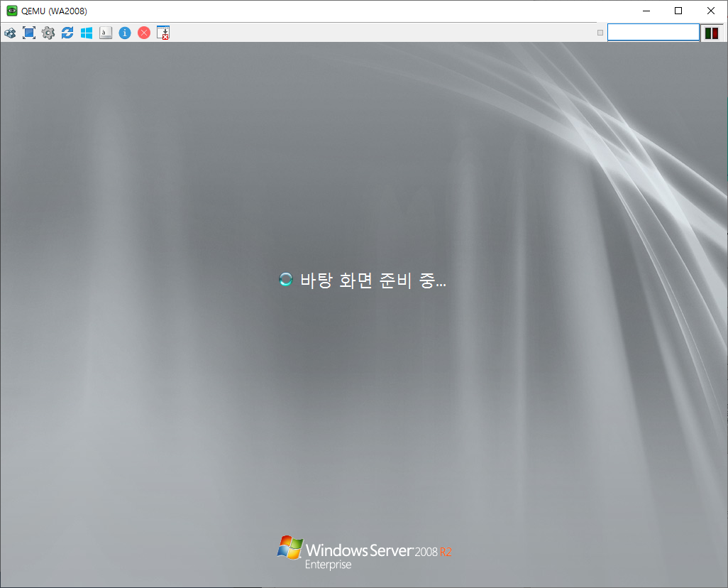
Task: Minimize the QEMU (WA2008) window
Action: (646, 11)
